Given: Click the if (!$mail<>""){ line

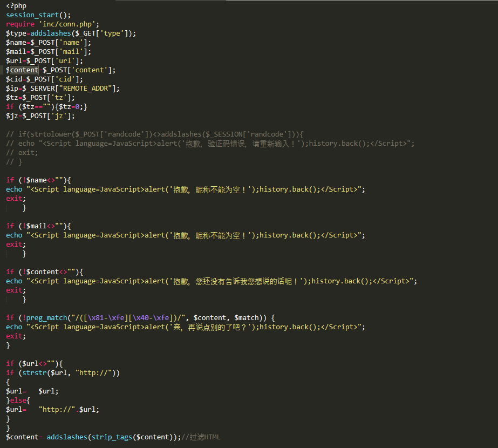Looking at the screenshot, I should (38, 226).
